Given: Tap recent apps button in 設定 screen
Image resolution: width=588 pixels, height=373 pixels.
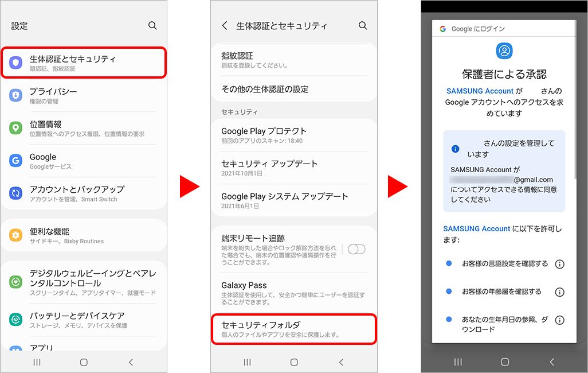Looking at the screenshot, I should tap(37, 362).
